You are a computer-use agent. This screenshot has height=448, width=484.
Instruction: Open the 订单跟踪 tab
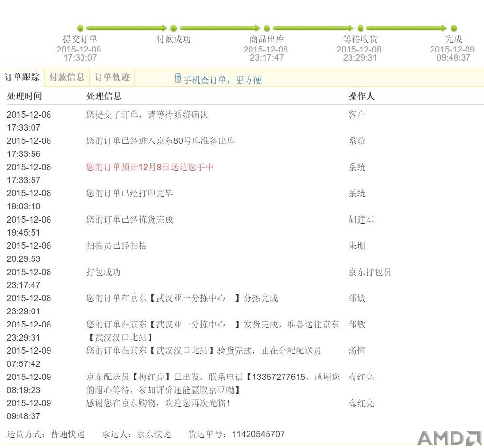22,77
